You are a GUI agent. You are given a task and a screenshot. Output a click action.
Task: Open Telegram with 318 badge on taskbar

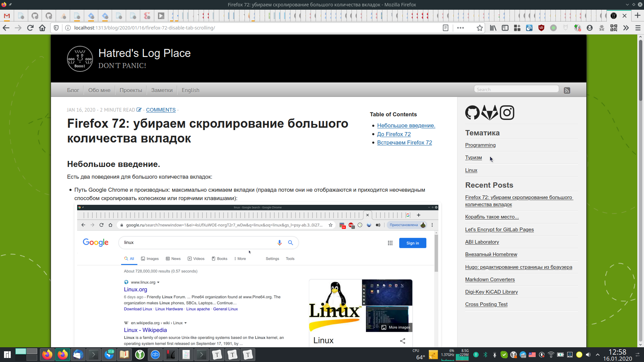click(109, 355)
